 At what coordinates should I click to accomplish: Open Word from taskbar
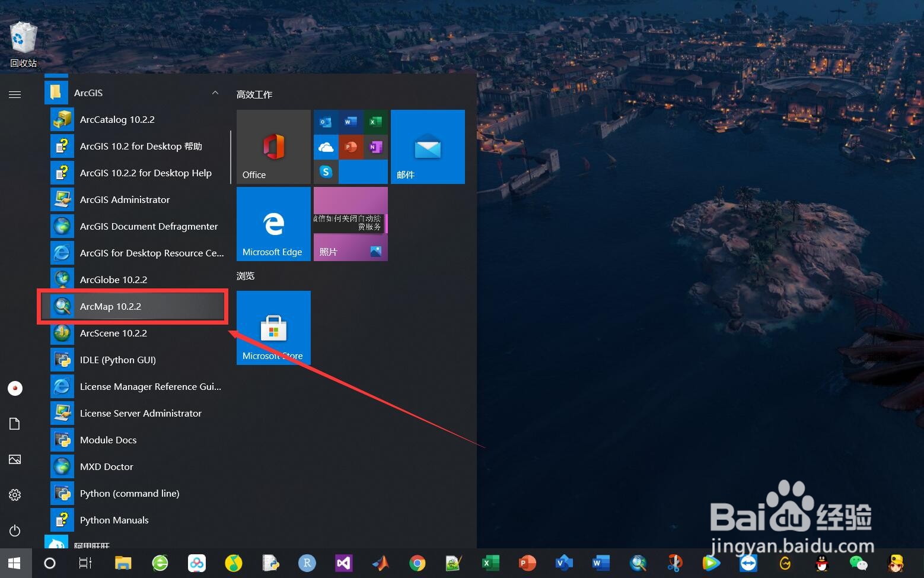click(601, 563)
